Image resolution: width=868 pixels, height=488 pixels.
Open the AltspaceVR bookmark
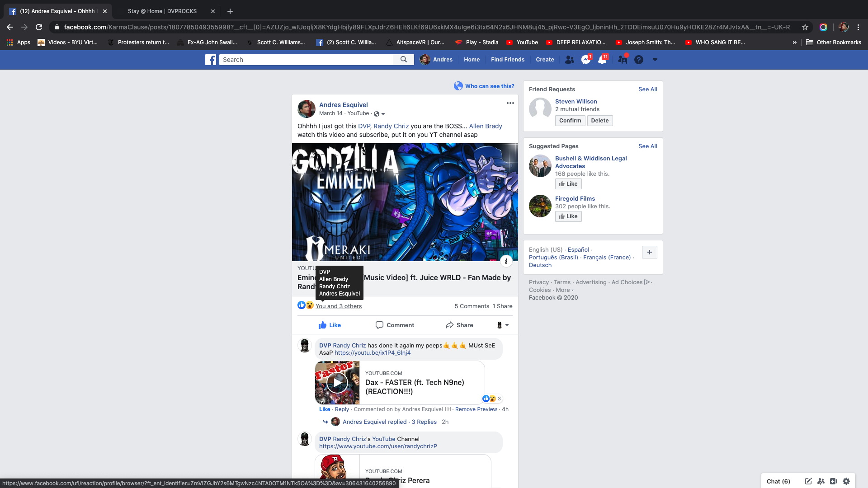click(x=415, y=42)
